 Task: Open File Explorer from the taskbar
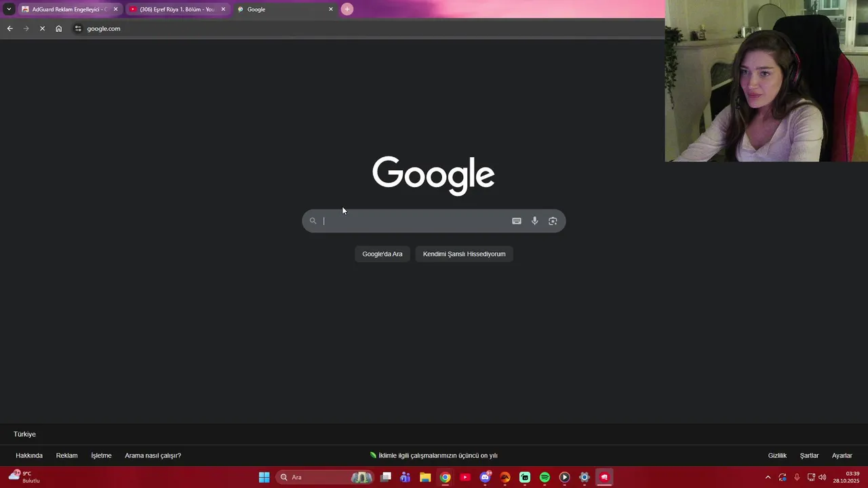[x=425, y=477]
